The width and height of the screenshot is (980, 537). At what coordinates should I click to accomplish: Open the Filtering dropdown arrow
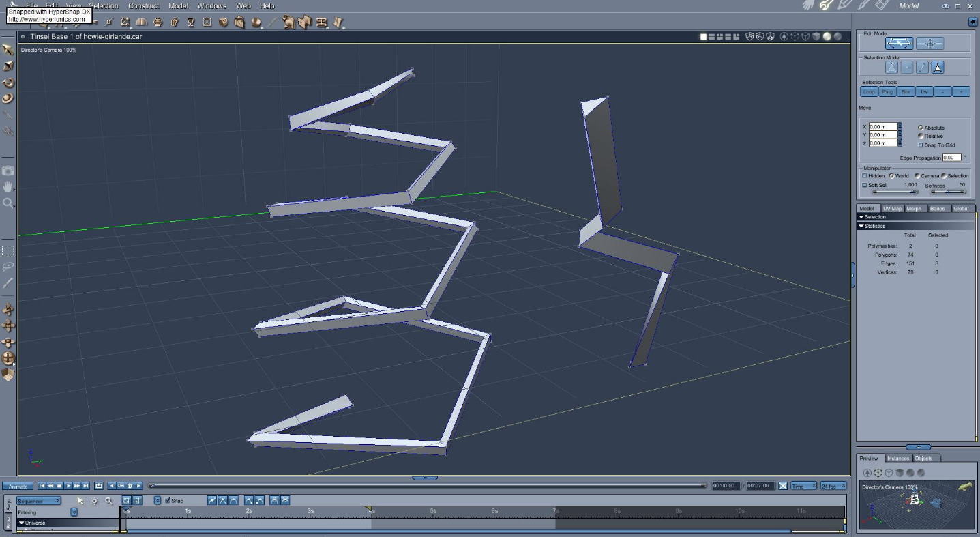[74, 512]
